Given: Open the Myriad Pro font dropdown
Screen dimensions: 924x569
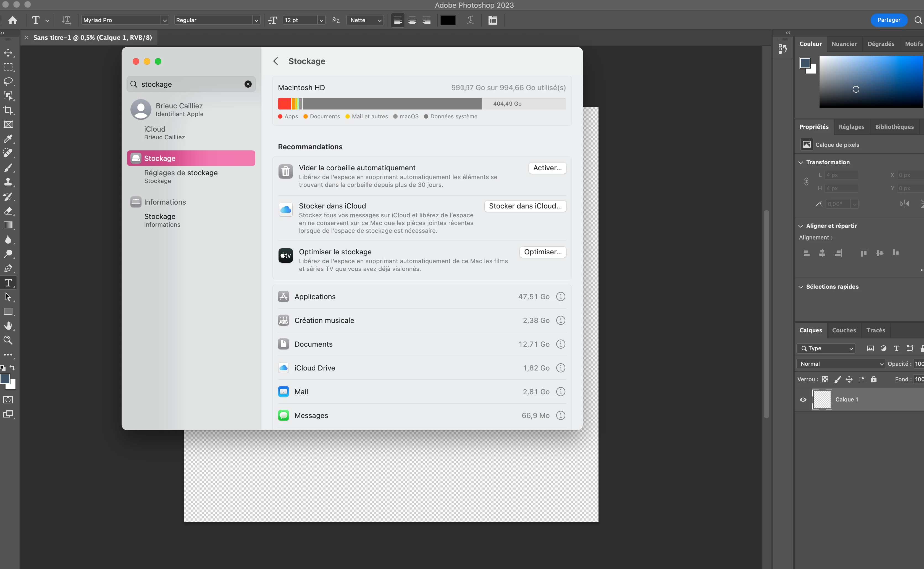Looking at the screenshot, I should pyautogui.click(x=164, y=20).
